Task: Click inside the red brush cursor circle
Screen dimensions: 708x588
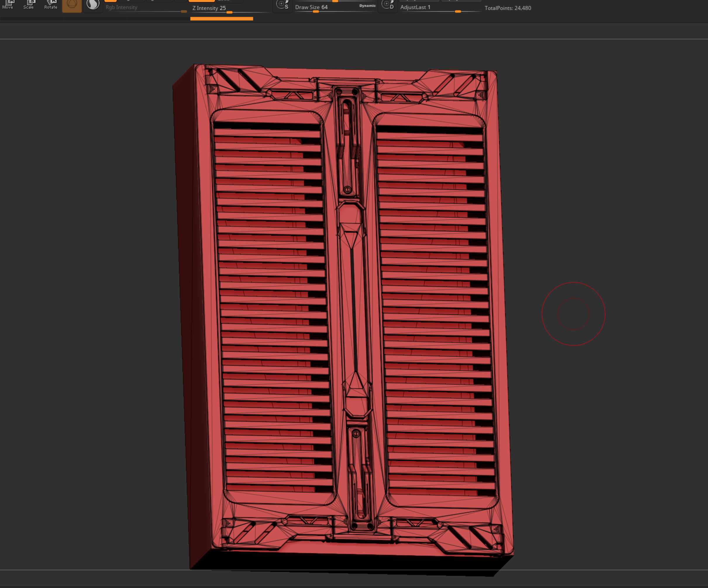Action: 573,314
